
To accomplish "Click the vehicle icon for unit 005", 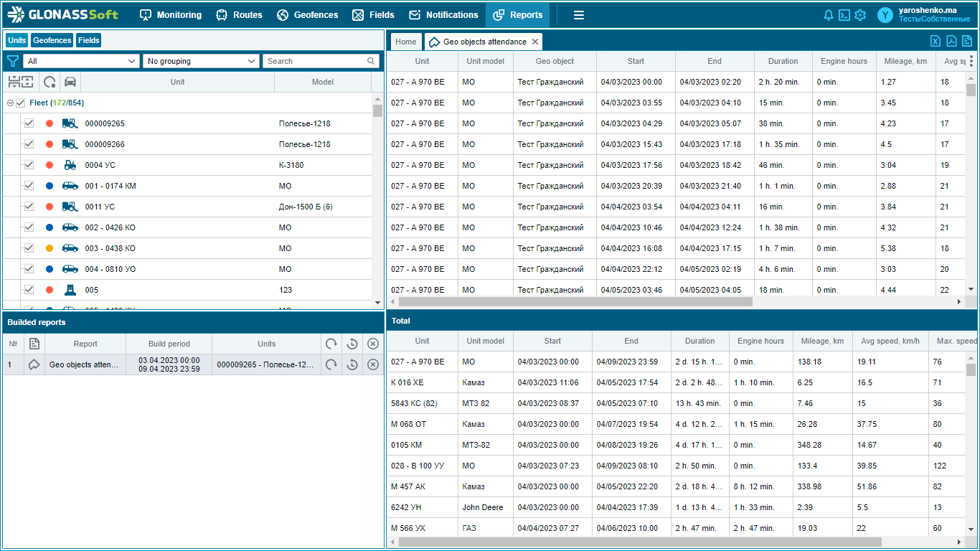I will [x=70, y=290].
